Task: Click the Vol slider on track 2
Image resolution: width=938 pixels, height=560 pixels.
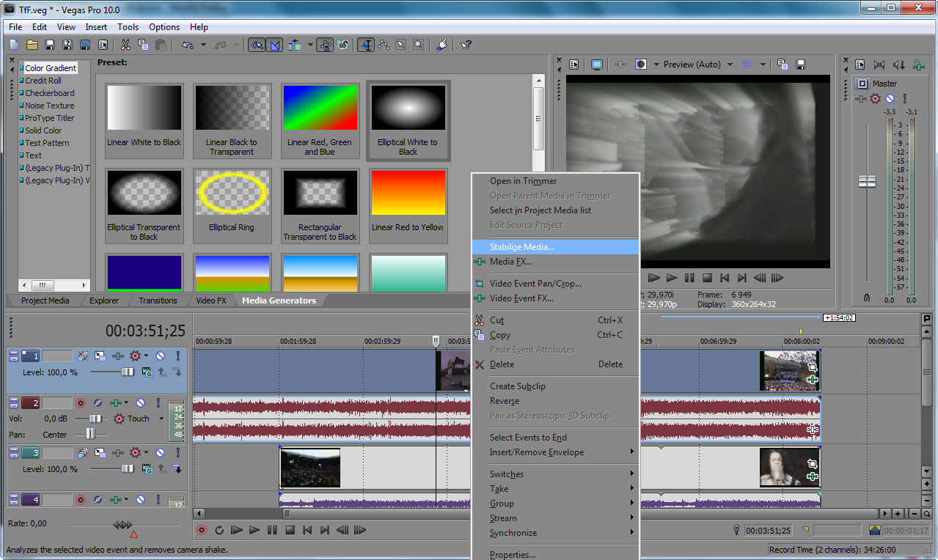Action: tap(94, 419)
